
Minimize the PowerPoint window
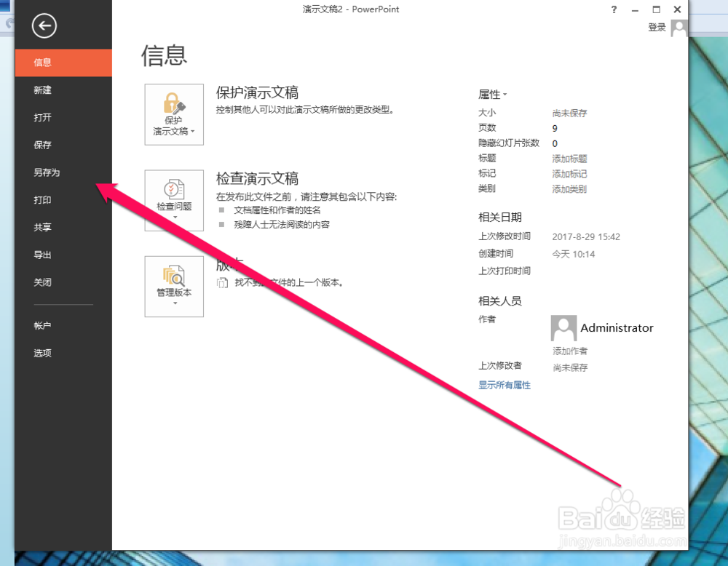(635, 9)
